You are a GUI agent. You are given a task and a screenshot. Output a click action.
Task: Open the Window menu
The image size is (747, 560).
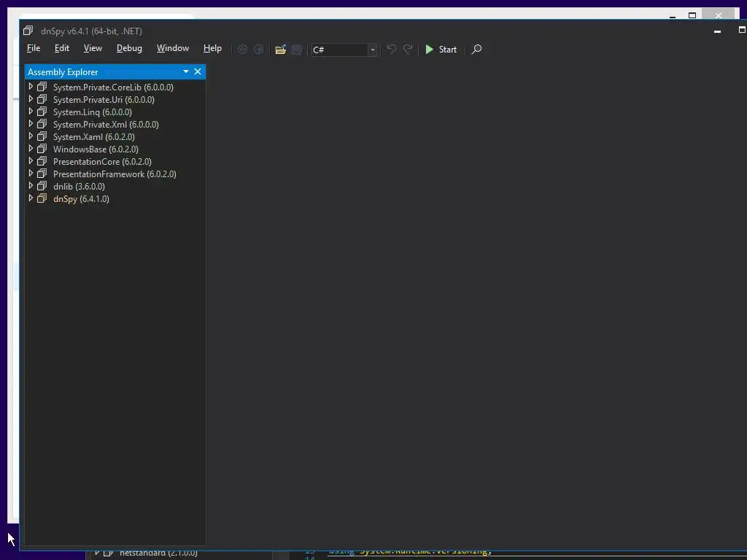pyautogui.click(x=172, y=49)
